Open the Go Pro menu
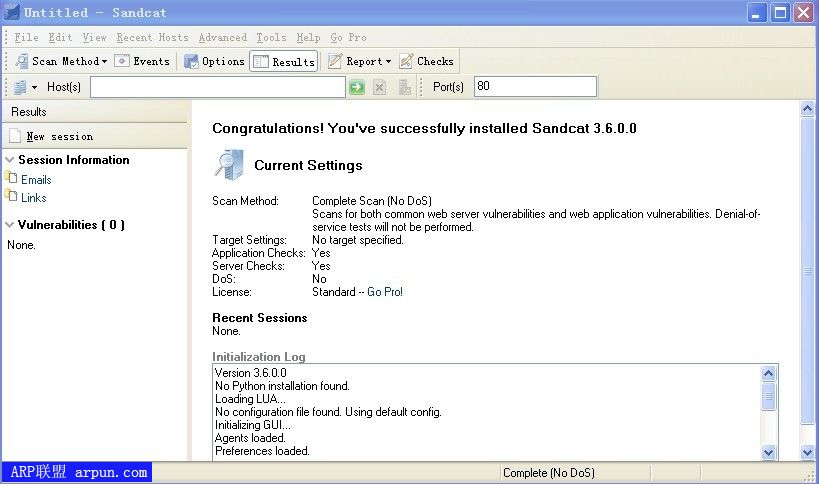Screen dimensions: 819x484 348,38
